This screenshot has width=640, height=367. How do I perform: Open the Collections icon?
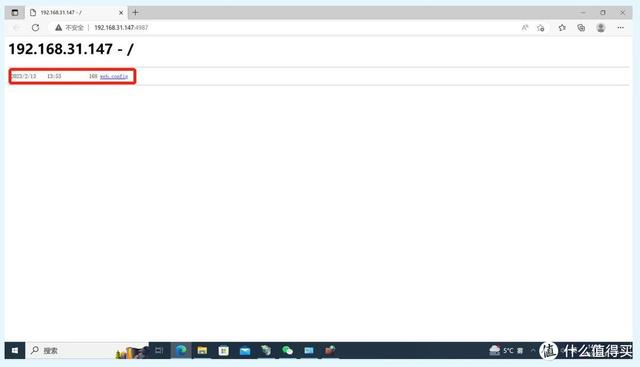point(581,28)
